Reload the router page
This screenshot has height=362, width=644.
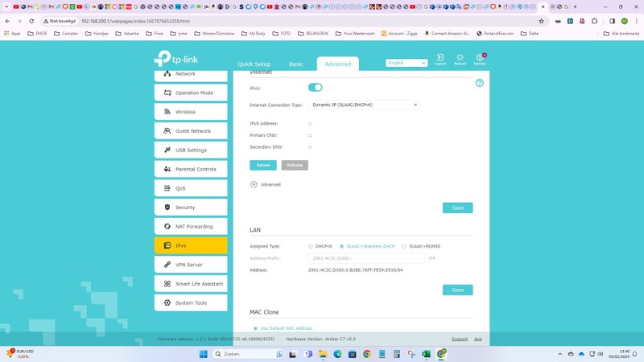point(31,21)
